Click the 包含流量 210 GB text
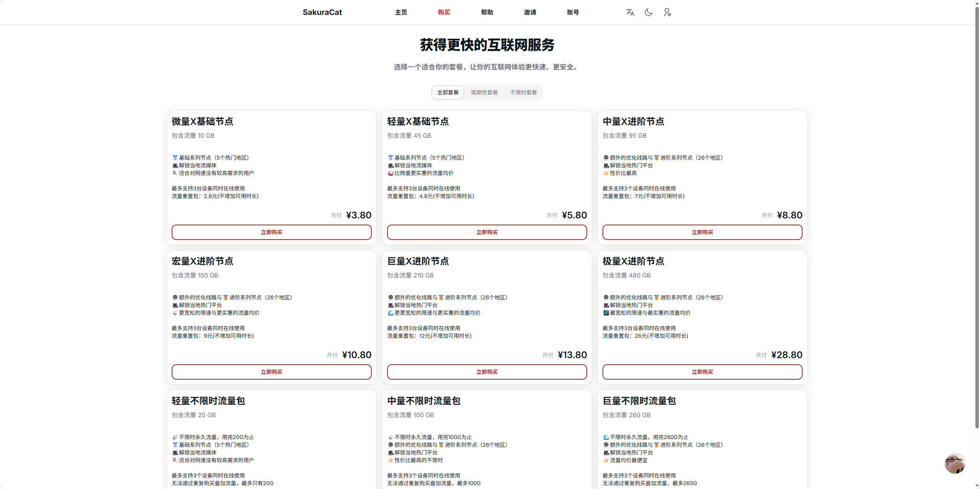The image size is (980, 489). click(410, 276)
